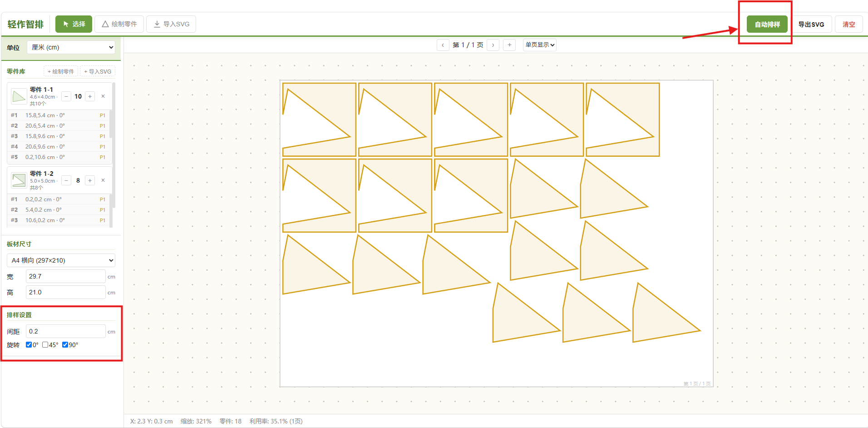868x428 pixels.
Task: Increase quantity of 零件 1-2
Action: (90, 180)
